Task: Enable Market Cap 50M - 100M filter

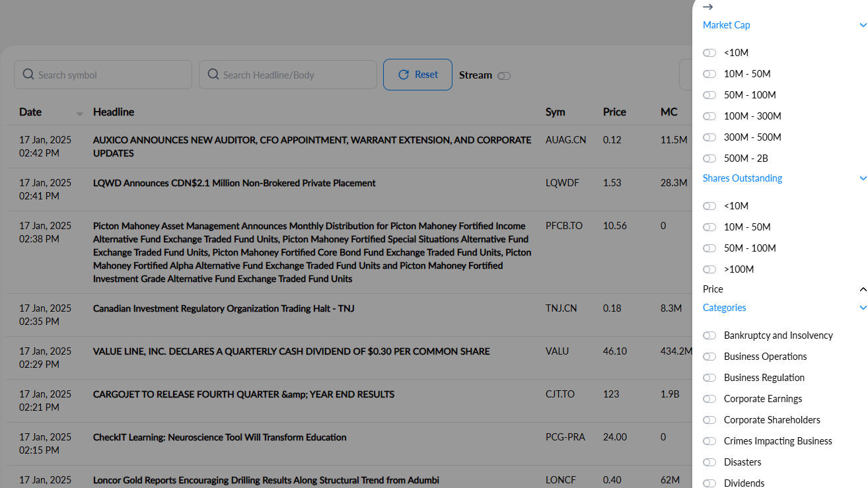Action: pos(709,95)
